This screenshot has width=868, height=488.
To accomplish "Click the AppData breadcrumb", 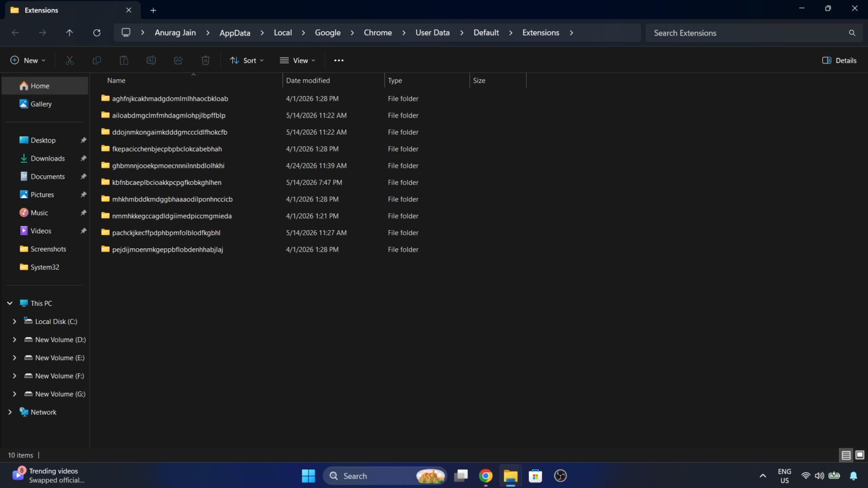I will click(x=235, y=33).
